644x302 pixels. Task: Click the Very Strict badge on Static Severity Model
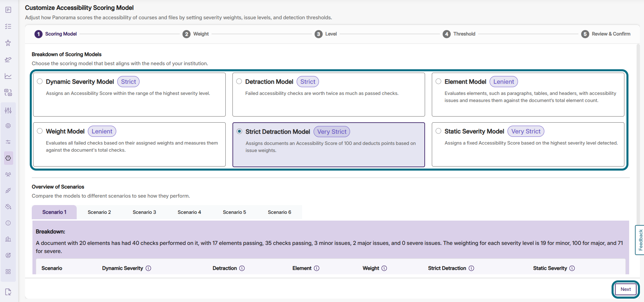[526, 131]
